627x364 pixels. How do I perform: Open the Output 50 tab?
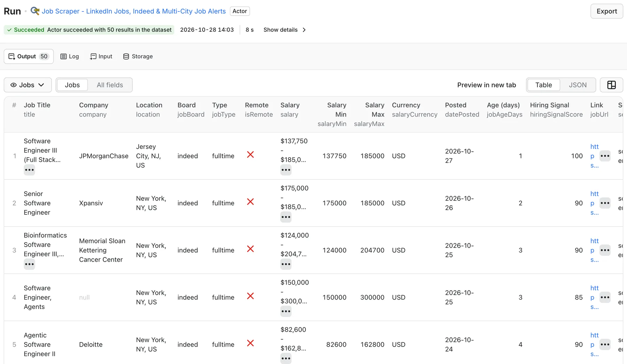click(29, 56)
